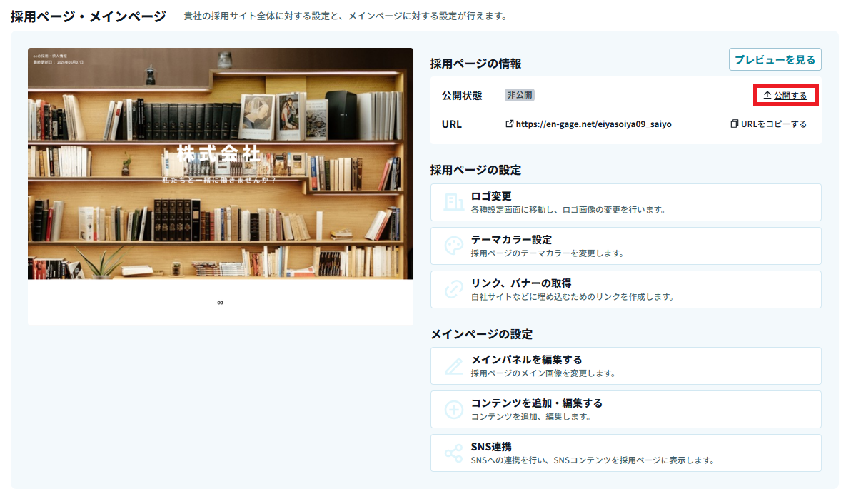Click the URLをコピーする link
Image resolution: width=851 pixels, height=504 pixels.
click(x=773, y=124)
